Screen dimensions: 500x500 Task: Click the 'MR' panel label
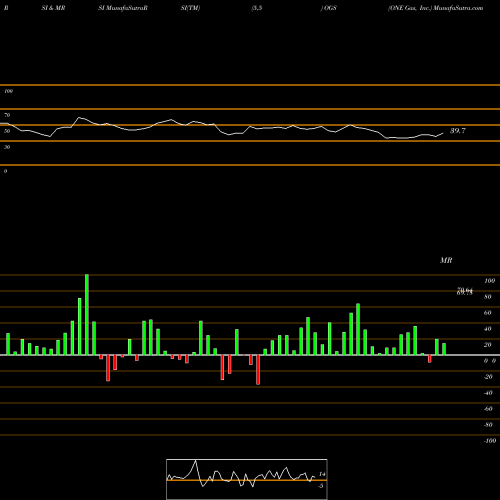[446, 260]
